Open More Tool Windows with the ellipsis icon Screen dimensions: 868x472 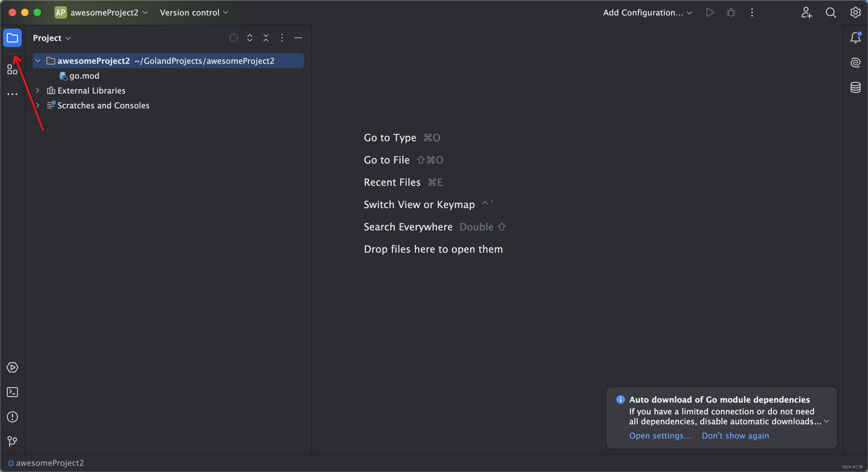12,94
